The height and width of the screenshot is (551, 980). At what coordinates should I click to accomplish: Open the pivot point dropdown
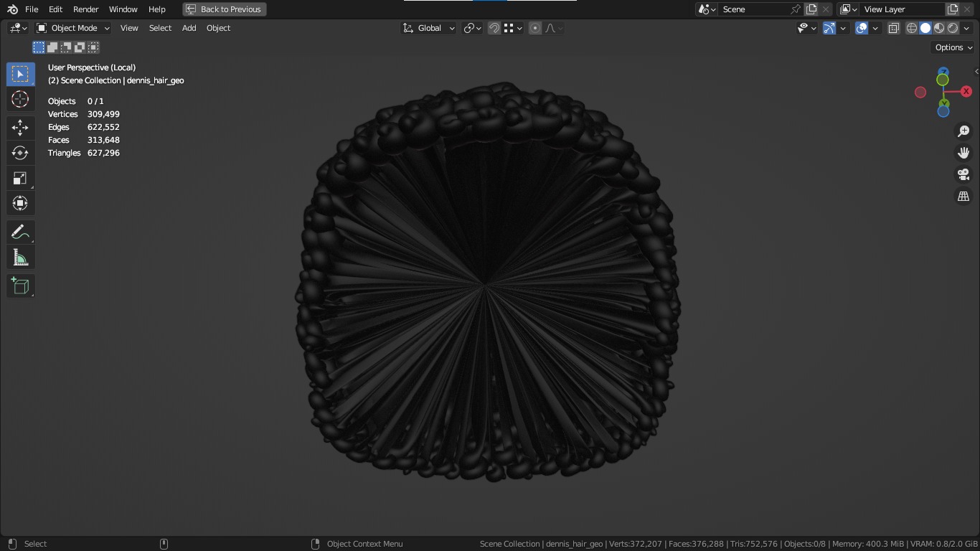pyautogui.click(x=472, y=28)
